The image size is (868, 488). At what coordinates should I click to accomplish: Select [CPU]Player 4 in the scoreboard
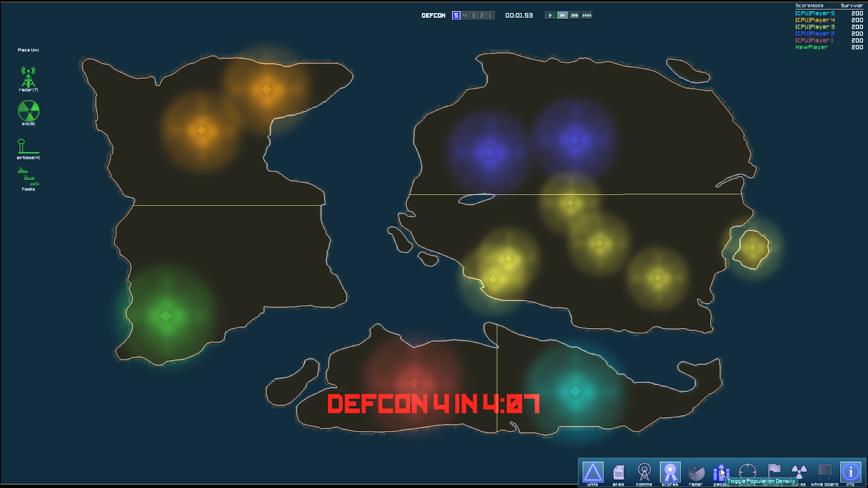(x=815, y=20)
